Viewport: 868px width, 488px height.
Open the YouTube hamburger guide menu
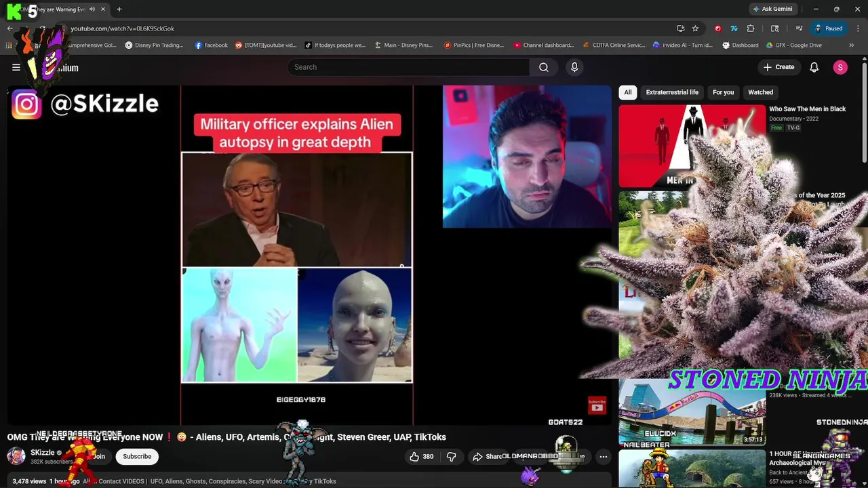coord(16,67)
